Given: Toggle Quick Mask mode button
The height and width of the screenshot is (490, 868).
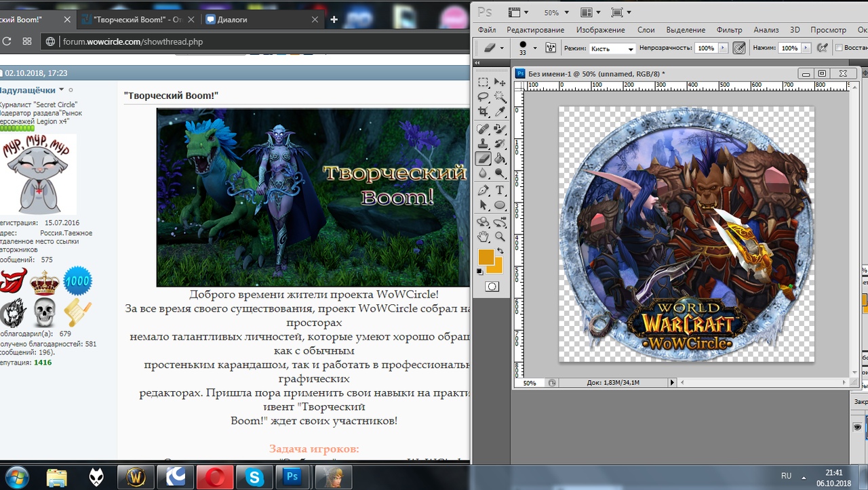Looking at the screenshot, I should coord(492,287).
